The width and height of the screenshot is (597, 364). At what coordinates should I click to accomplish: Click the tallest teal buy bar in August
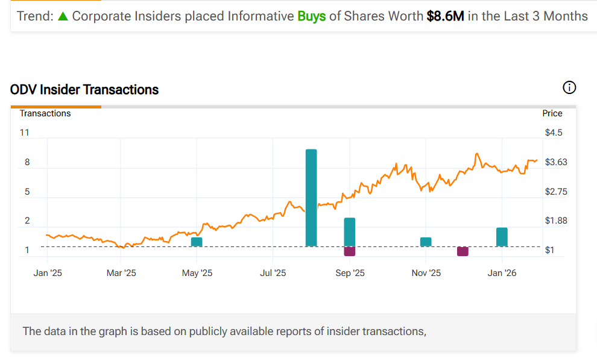(311, 198)
